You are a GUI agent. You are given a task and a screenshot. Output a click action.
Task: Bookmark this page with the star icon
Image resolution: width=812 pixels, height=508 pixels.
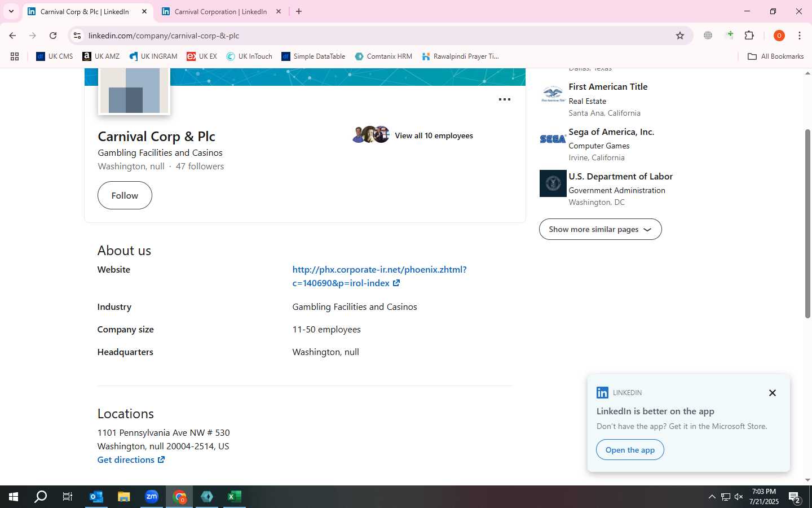coord(680,36)
